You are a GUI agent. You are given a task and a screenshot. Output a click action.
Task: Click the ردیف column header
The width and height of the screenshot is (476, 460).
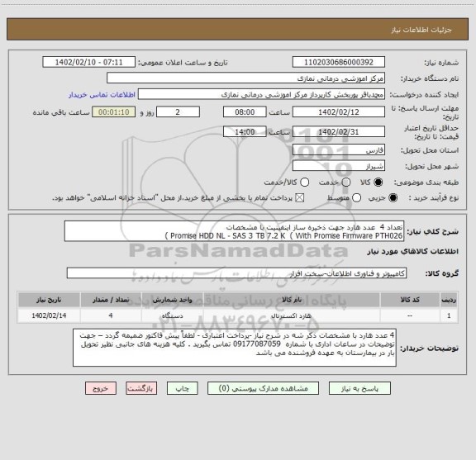point(449,300)
